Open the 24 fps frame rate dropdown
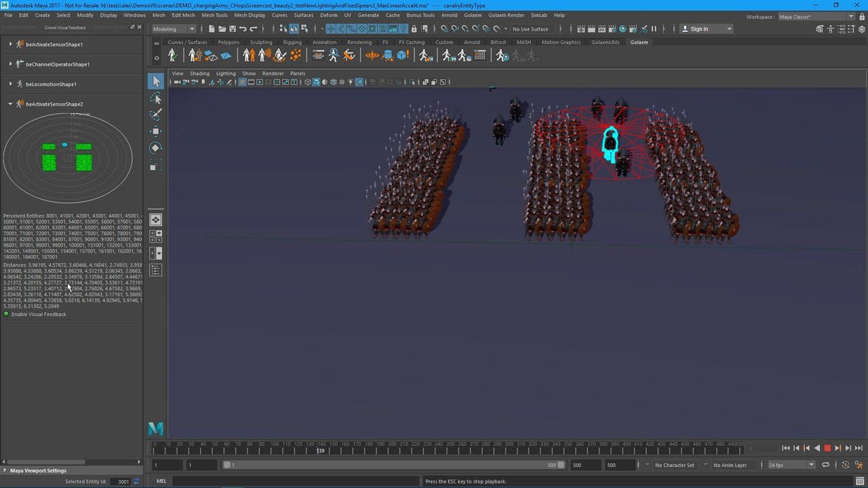 (791, 465)
